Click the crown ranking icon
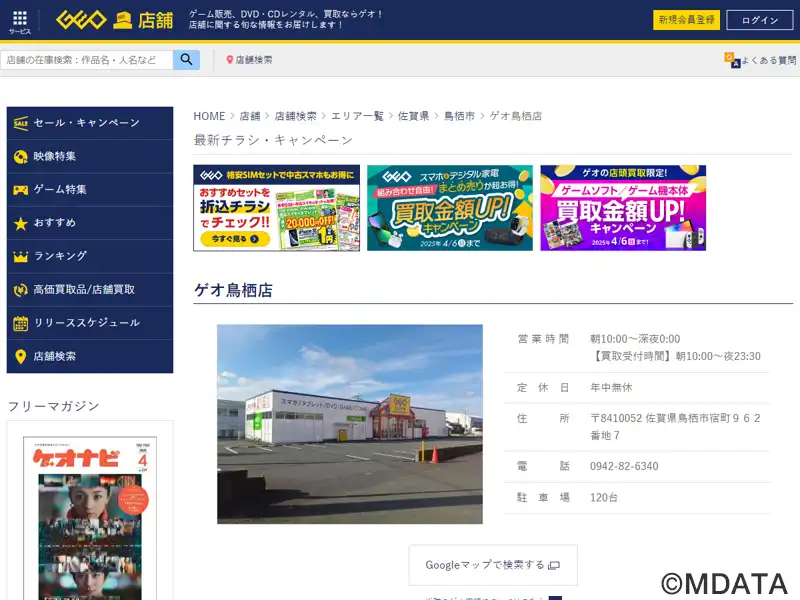This screenshot has width=800, height=600. [20, 257]
